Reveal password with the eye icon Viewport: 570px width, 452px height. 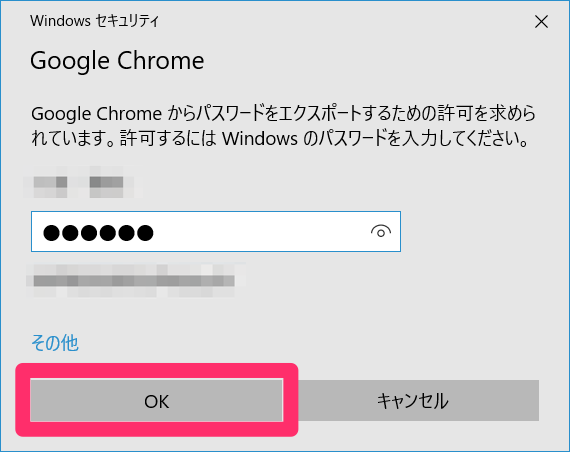(381, 231)
